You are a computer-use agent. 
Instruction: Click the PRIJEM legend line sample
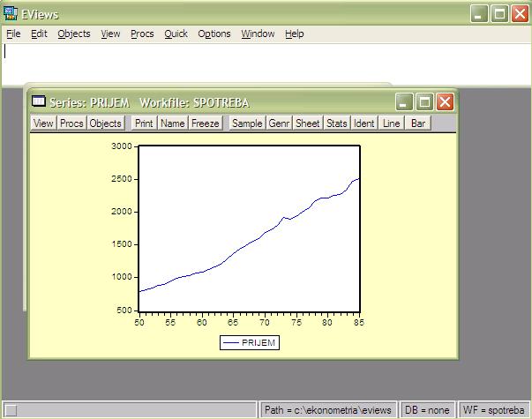(x=231, y=343)
